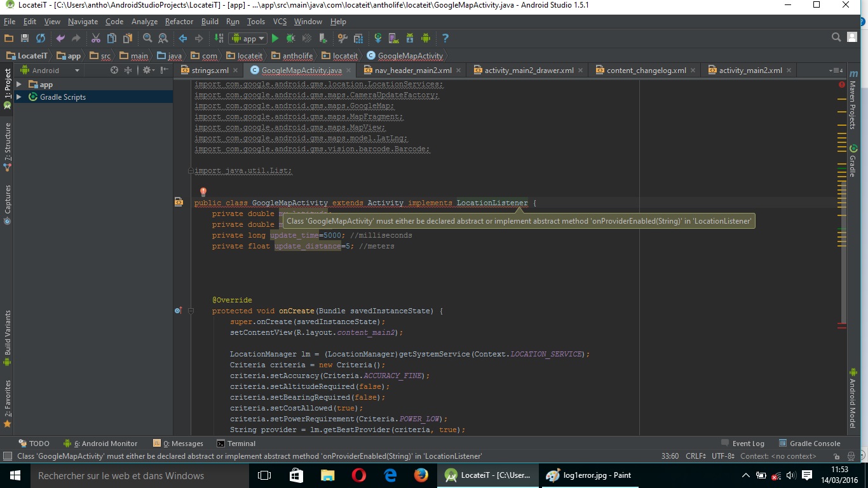Debug app with green bug icon
868x488 pixels.
(291, 38)
